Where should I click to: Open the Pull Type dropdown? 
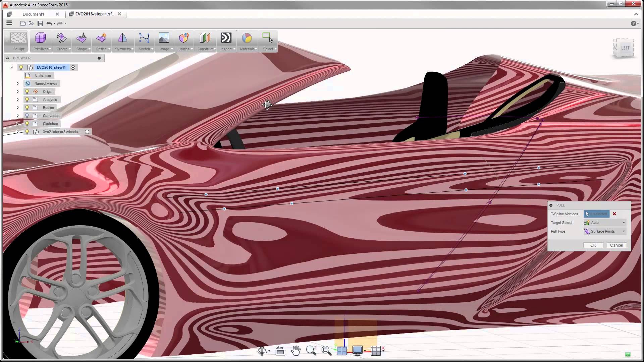605,231
